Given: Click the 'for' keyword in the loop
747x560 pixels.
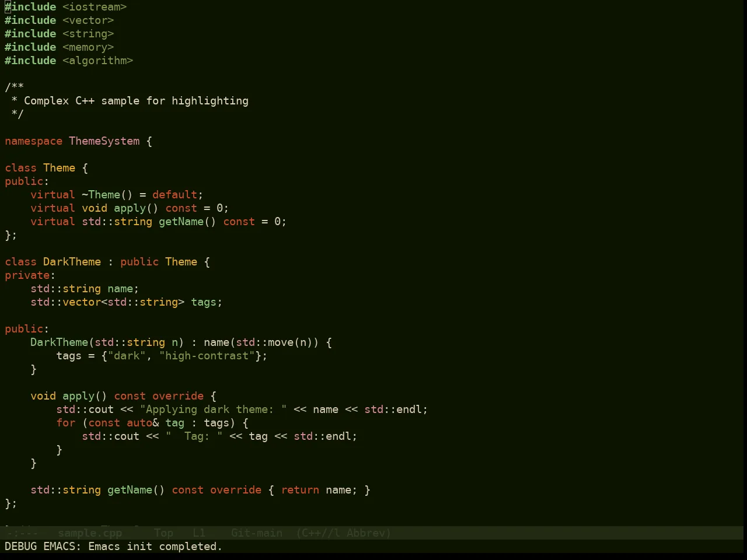Looking at the screenshot, I should 65,423.
